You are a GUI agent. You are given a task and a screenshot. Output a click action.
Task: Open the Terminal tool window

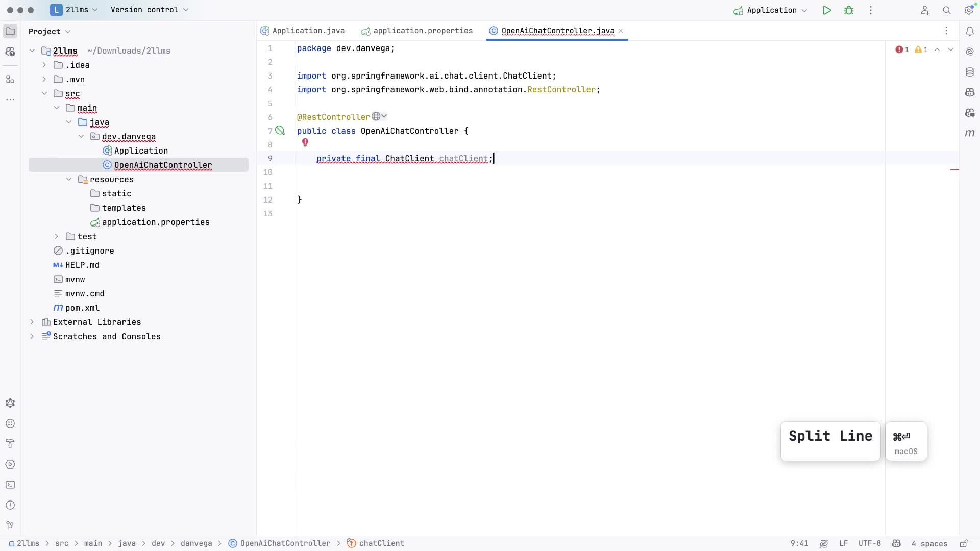tap(10, 485)
